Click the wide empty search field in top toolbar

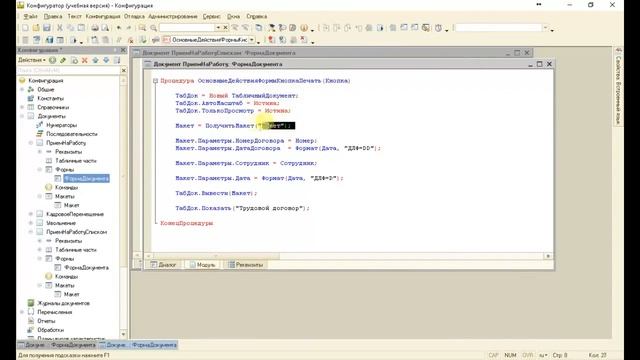(x=498, y=28)
